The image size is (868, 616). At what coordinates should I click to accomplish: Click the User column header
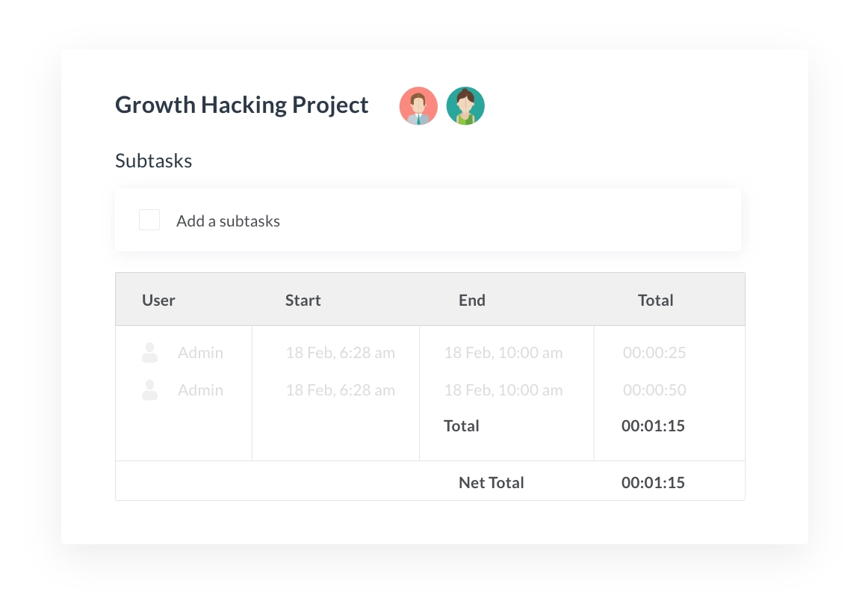coord(158,301)
